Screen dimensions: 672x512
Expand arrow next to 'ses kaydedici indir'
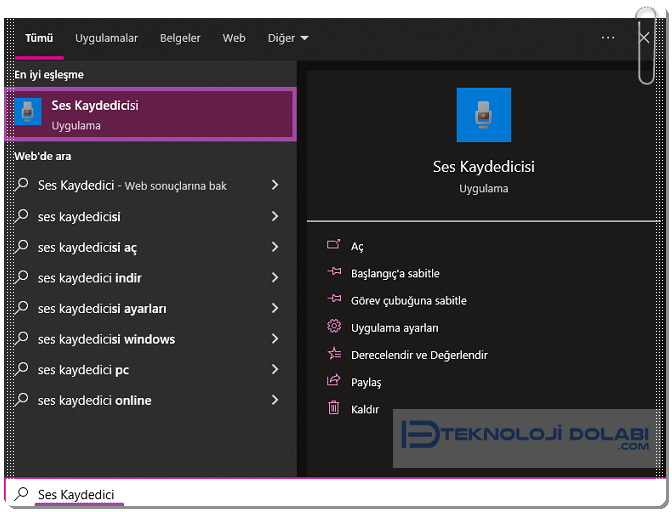click(x=275, y=278)
